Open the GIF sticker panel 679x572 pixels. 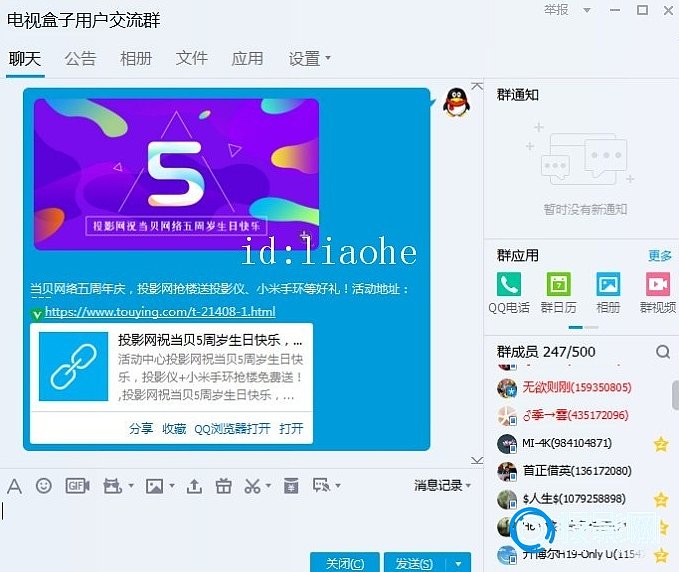coord(77,486)
